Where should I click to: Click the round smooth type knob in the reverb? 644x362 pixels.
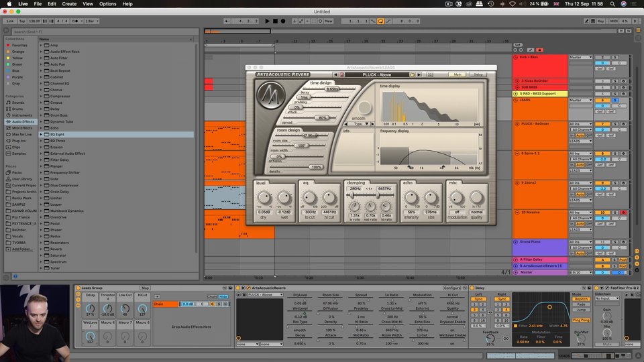pos(364,107)
